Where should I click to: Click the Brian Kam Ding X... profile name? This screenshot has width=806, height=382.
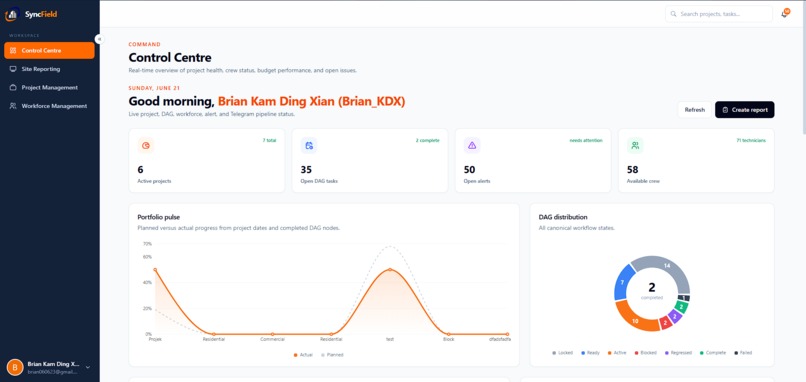click(53, 363)
